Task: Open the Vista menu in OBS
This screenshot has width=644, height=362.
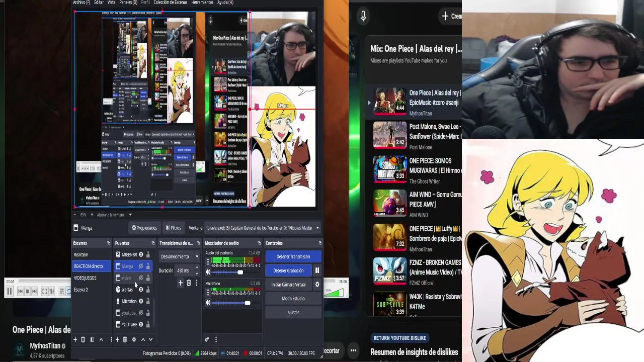Action: (x=111, y=3)
